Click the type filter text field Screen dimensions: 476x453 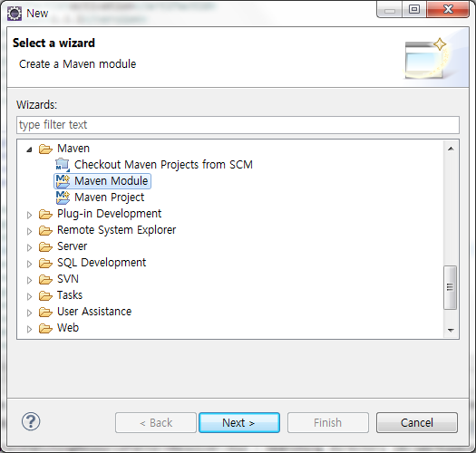(238, 125)
